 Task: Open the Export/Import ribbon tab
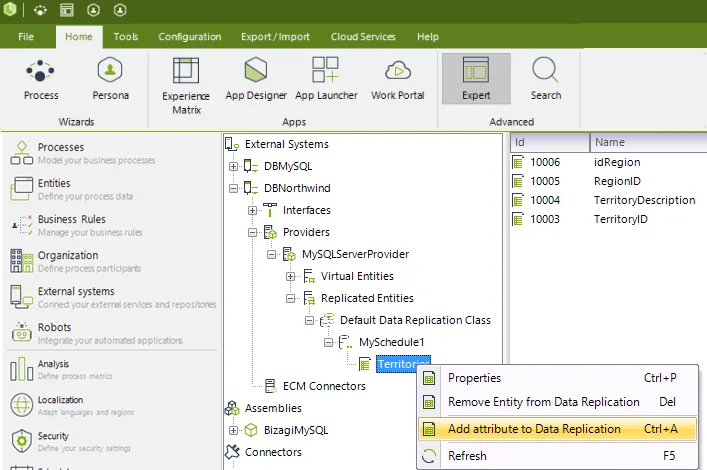click(275, 37)
